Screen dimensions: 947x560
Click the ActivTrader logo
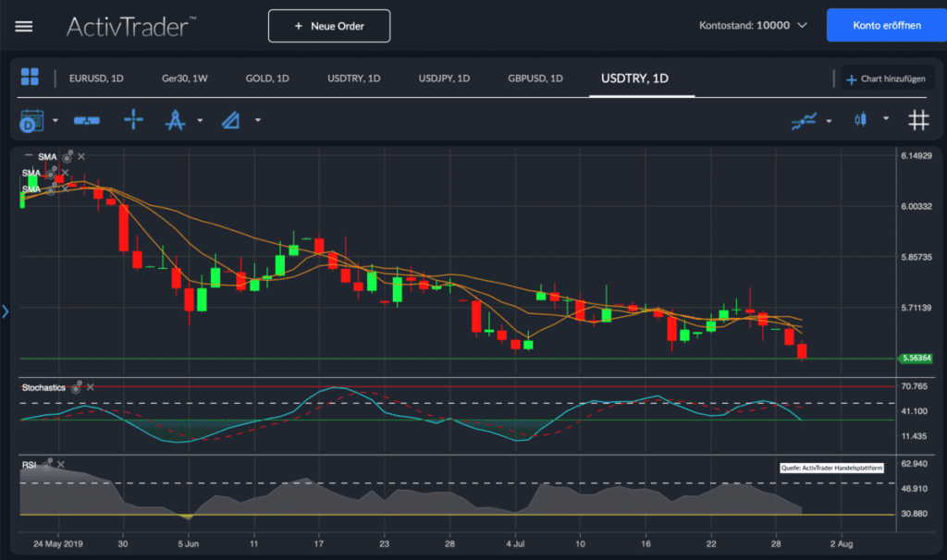click(x=131, y=27)
